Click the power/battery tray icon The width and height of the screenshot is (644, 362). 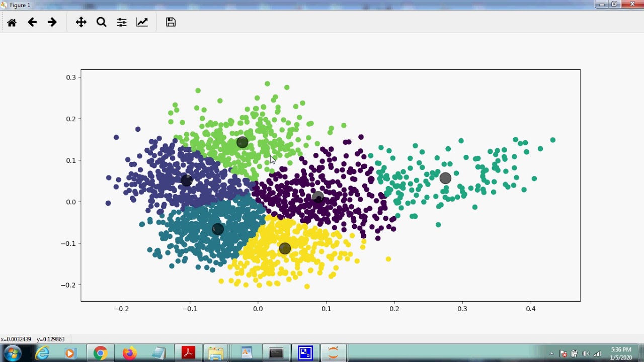(574, 353)
